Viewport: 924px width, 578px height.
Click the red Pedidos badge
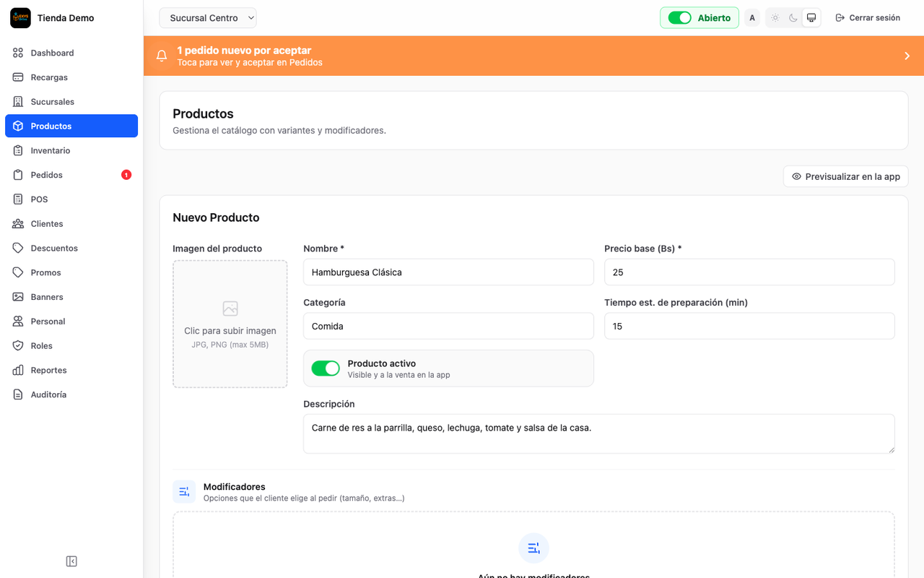point(126,175)
